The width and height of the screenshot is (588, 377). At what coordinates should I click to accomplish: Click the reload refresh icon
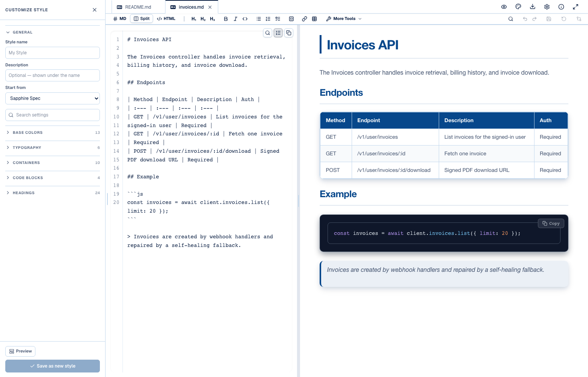point(564,19)
